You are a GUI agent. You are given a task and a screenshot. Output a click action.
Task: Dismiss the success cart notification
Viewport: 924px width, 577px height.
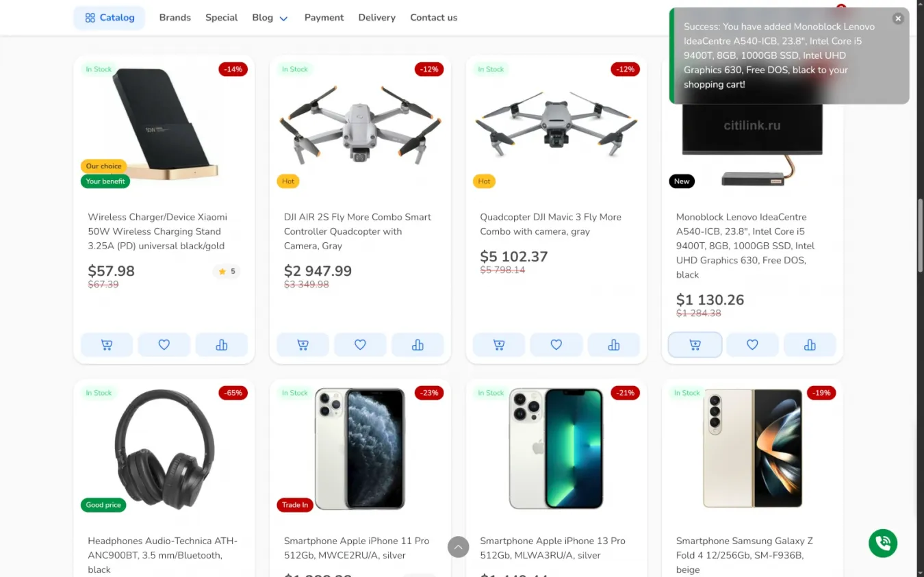(898, 18)
